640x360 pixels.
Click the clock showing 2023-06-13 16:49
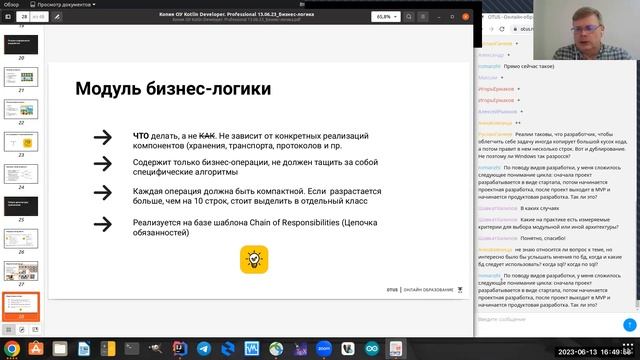(595, 352)
